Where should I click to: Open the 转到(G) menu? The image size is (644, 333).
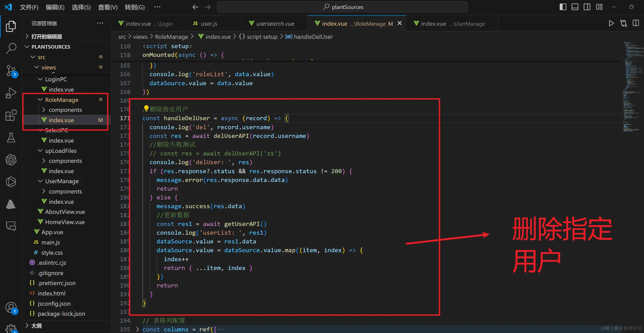[135, 7]
